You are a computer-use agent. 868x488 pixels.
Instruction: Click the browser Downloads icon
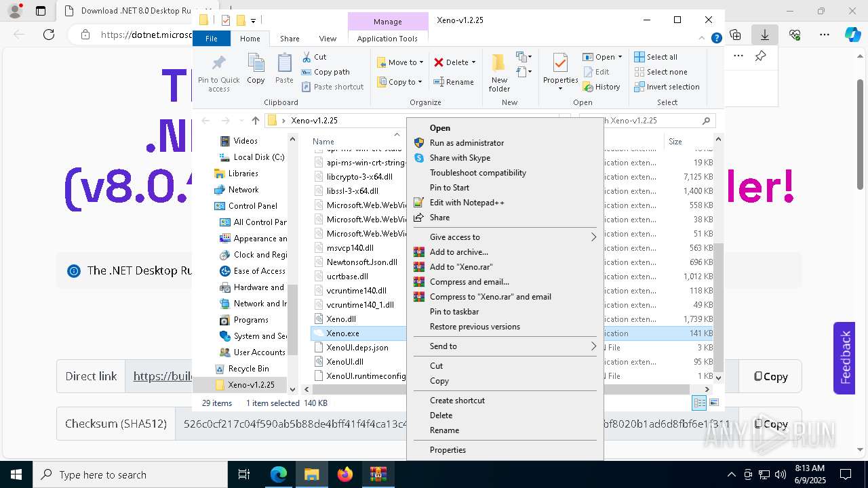coord(765,34)
